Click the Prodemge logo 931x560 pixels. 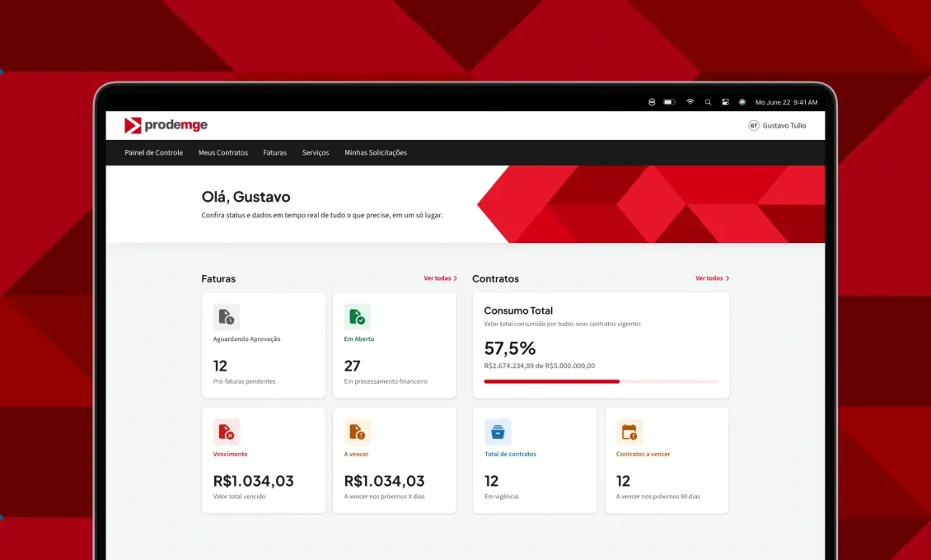(x=166, y=125)
